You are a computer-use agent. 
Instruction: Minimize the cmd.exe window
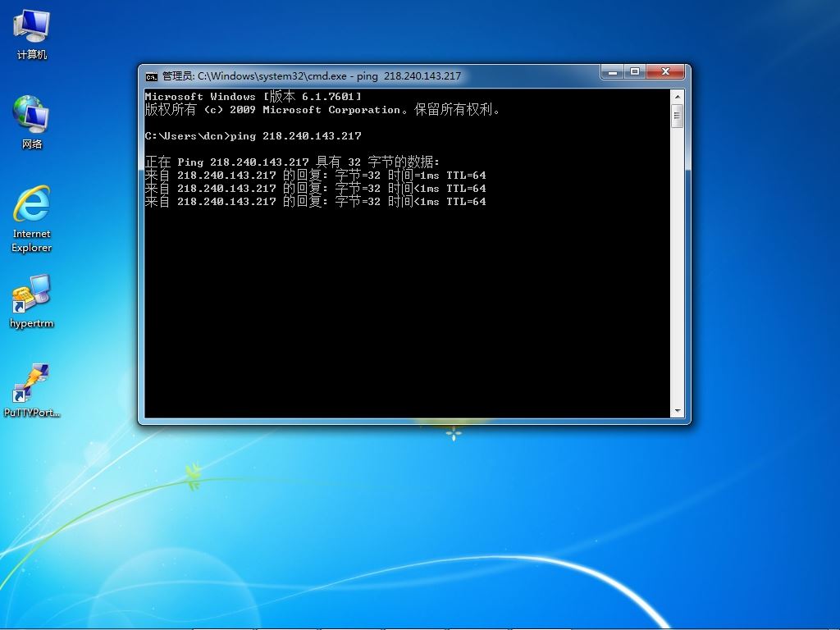[614, 71]
